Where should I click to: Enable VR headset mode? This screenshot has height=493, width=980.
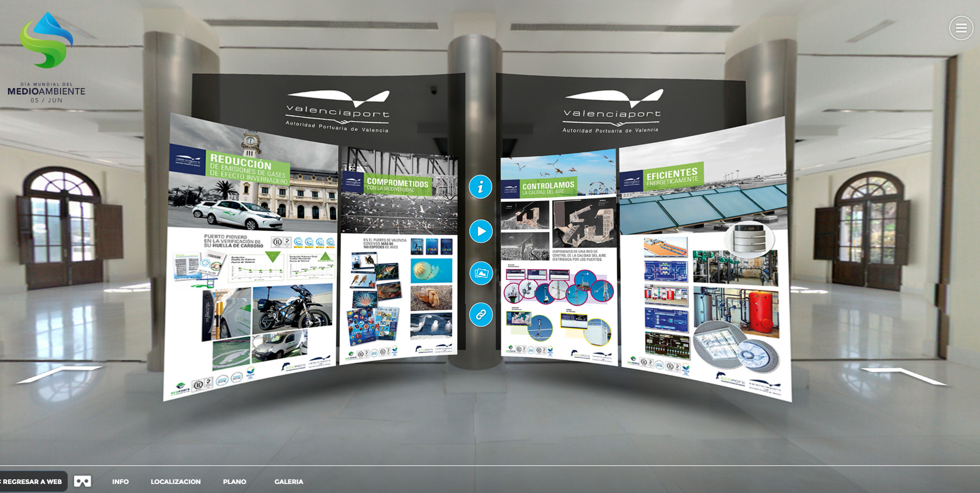82,481
